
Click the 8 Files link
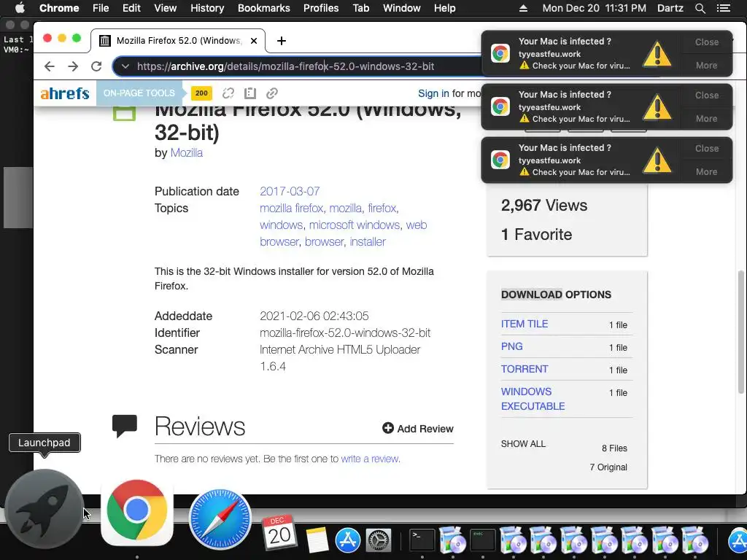click(614, 448)
